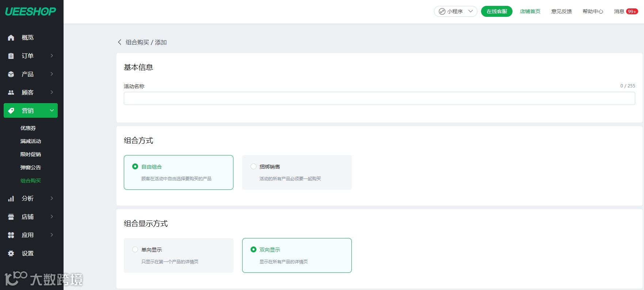The width and height of the screenshot is (644, 290).
Task: Click the gear icon beside 设置
Action: click(x=11, y=253)
